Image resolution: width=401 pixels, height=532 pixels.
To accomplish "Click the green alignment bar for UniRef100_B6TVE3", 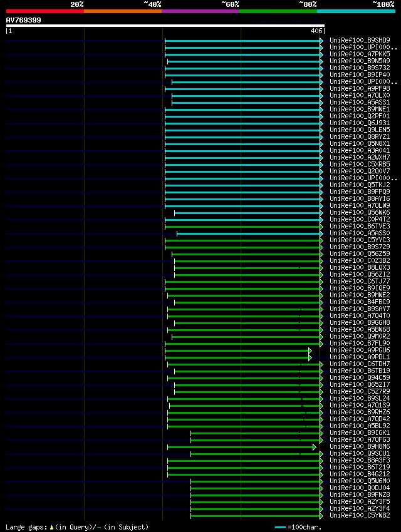I will [242, 227].
